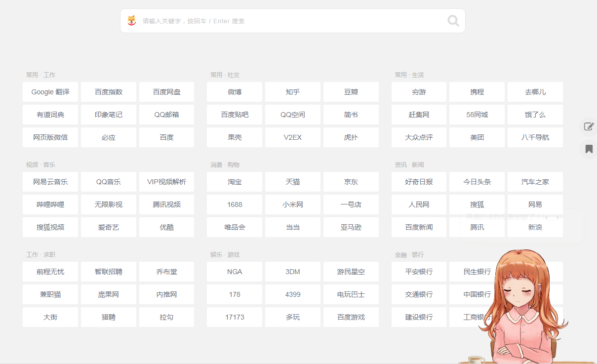This screenshot has width=597, height=364.
Task: Visit 有道词典
Action: [50, 115]
